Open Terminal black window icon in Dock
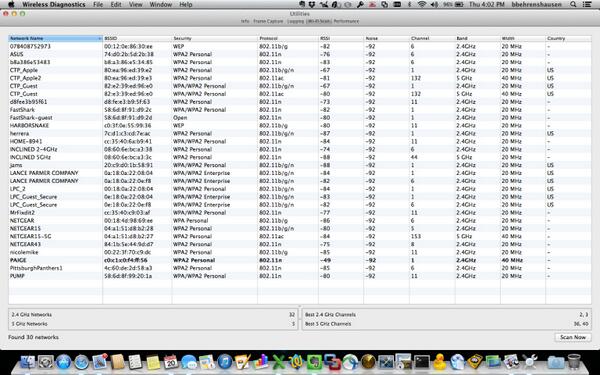 (422, 362)
